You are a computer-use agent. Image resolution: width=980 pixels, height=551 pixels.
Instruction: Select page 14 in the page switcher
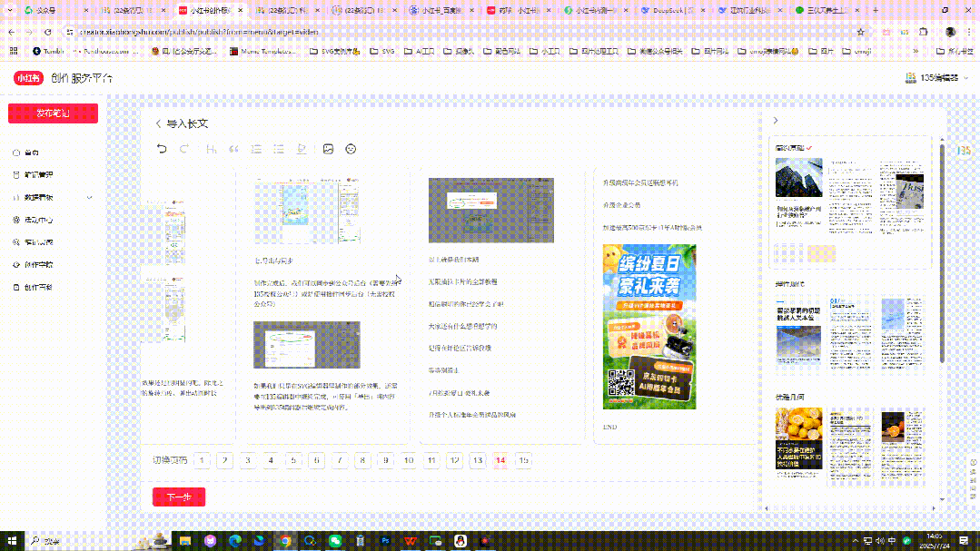click(x=502, y=460)
